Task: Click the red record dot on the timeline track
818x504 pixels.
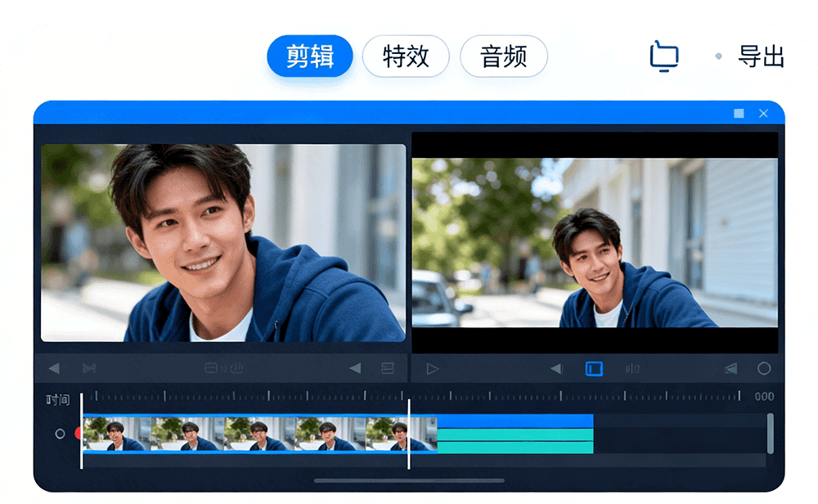Action: pyautogui.click(x=79, y=434)
